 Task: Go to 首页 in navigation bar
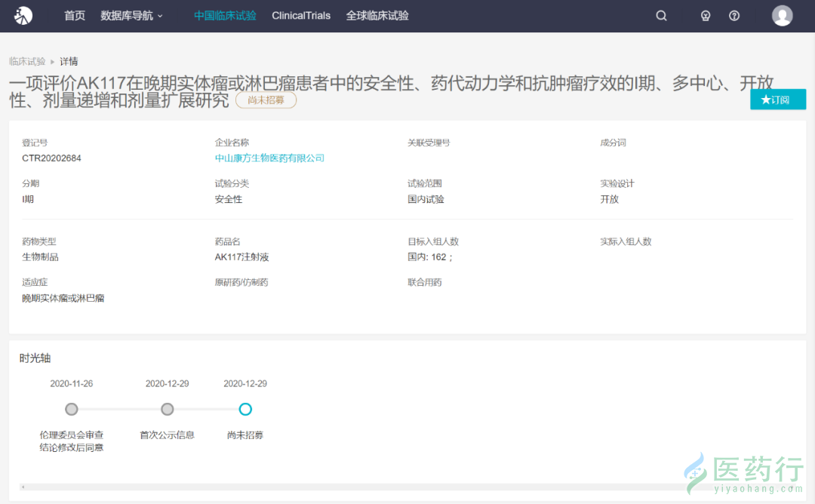point(74,16)
